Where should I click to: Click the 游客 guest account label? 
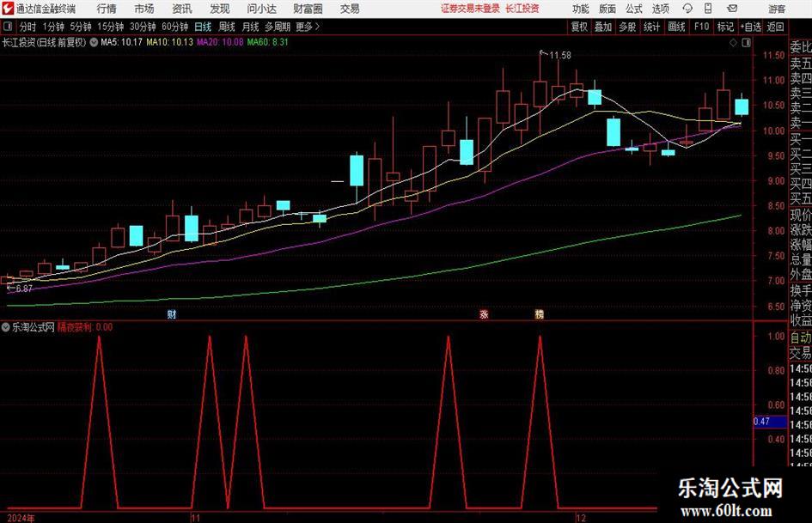(777, 9)
